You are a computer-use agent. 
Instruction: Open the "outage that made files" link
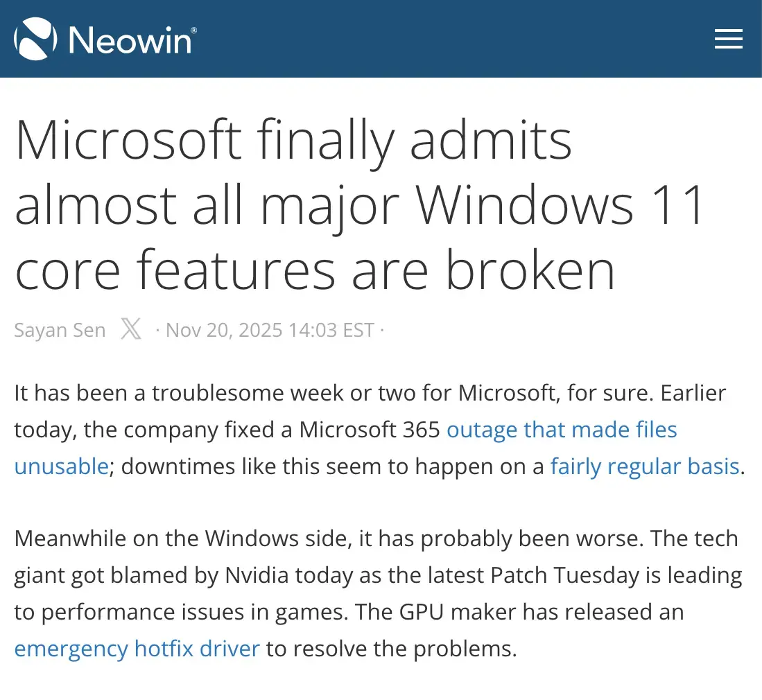click(562, 430)
